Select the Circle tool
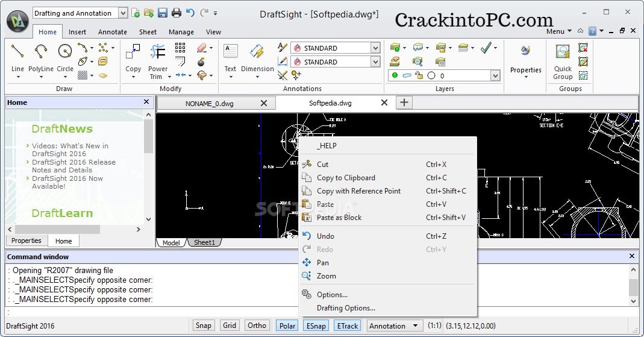 (x=65, y=51)
